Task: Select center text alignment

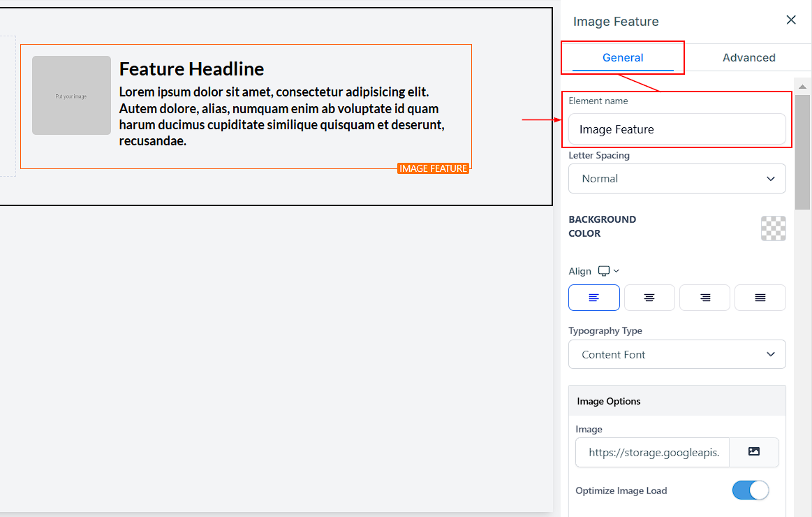Action: [649, 298]
